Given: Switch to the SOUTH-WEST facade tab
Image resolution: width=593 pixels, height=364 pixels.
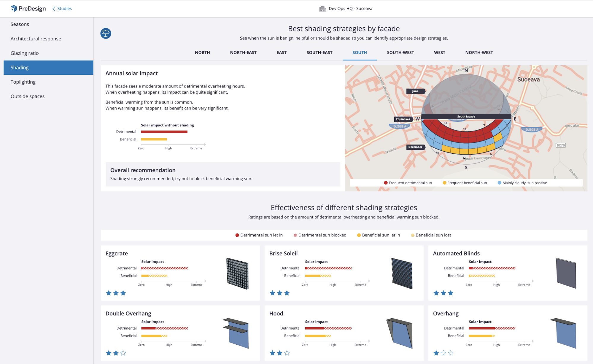Looking at the screenshot, I should (400, 53).
